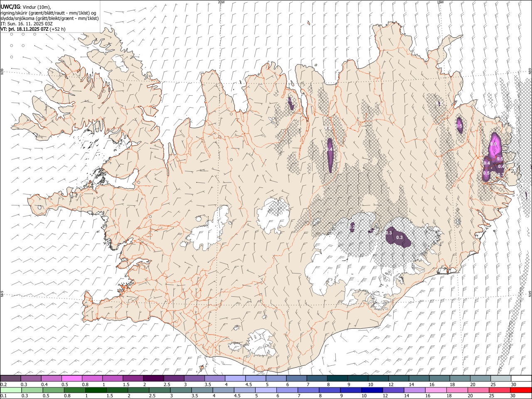The height and width of the screenshot is (399, 532).
Task: Select the pale green 0.1 swatch in the lower legend row
Action: click(11, 390)
